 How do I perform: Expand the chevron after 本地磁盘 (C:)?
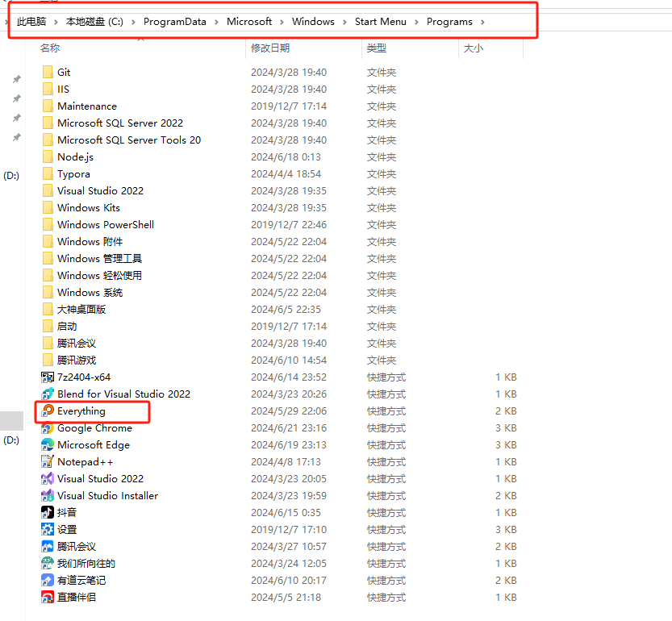pyautogui.click(x=133, y=22)
